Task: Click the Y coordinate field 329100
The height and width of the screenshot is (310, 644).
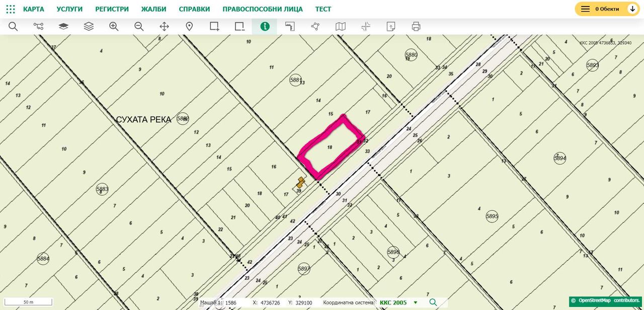Action: click(x=303, y=303)
